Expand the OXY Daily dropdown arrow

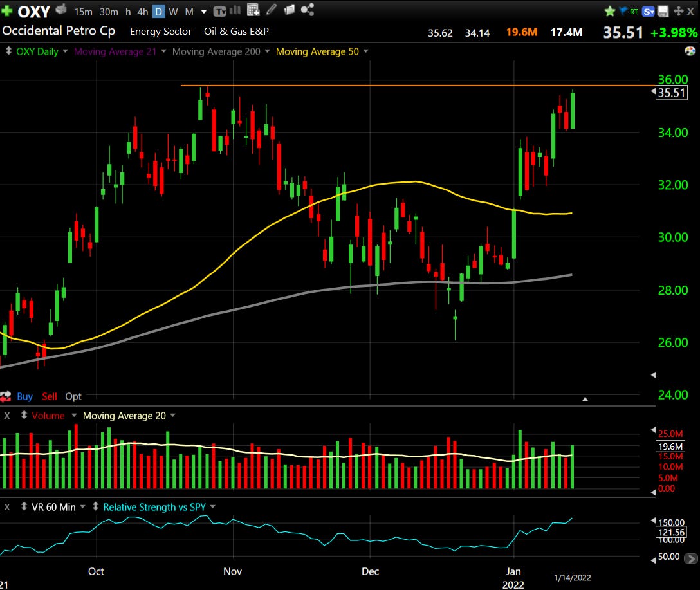(65, 51)
